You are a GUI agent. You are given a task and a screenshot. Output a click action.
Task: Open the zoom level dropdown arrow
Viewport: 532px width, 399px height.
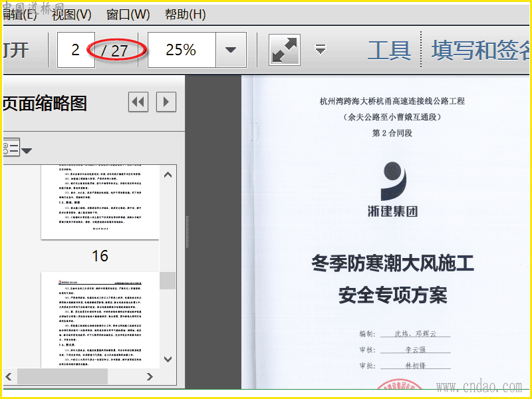click(x=231, y=50)
